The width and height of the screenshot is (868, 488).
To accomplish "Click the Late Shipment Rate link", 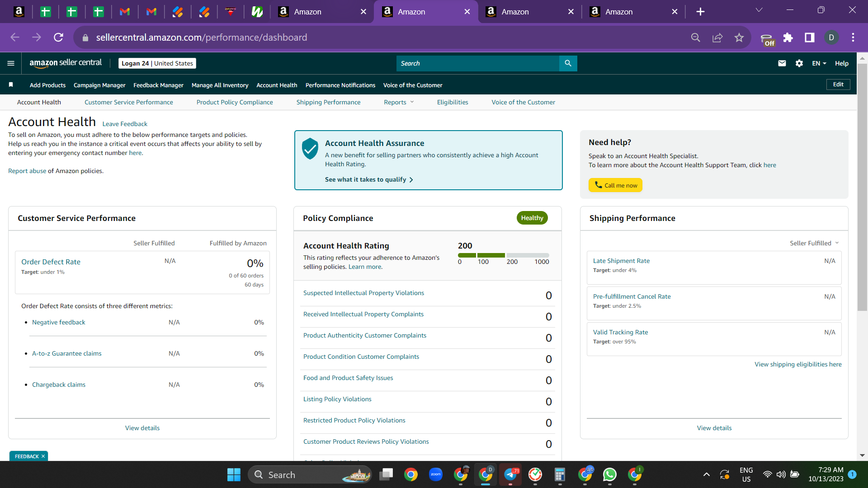I will (621, 261).
